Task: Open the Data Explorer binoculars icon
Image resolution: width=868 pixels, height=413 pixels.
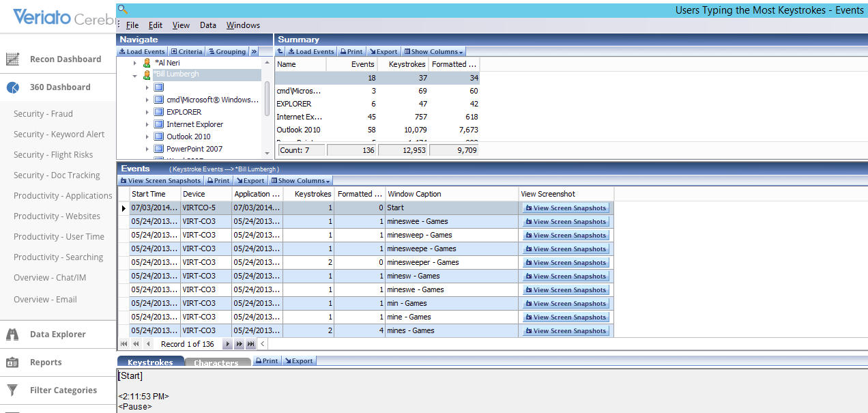Action: coord(12,334)
